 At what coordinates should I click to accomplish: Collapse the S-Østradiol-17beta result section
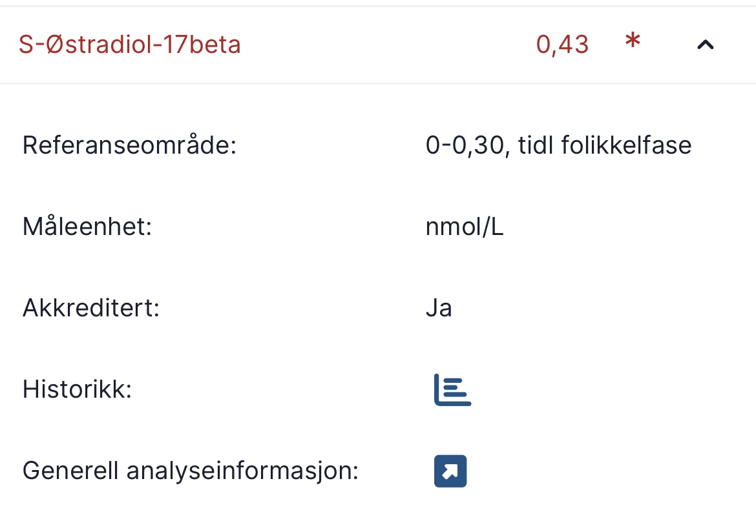tap(705, 45)
